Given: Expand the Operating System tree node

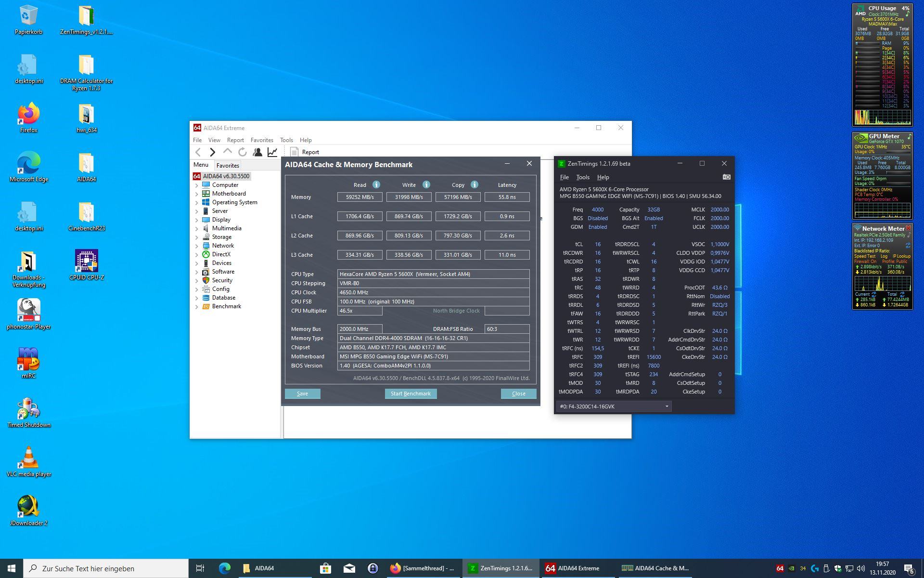Looking at the screenshot, I should (196, 203).
